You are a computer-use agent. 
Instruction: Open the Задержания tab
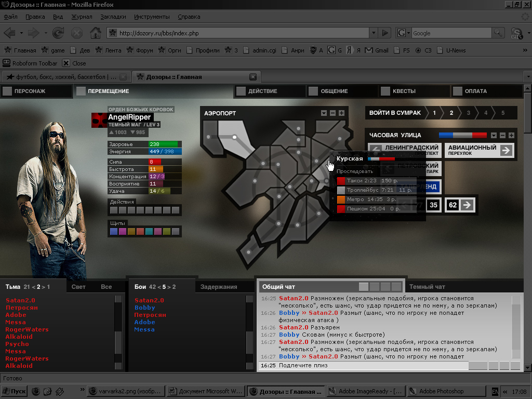[x=219, y=287]
